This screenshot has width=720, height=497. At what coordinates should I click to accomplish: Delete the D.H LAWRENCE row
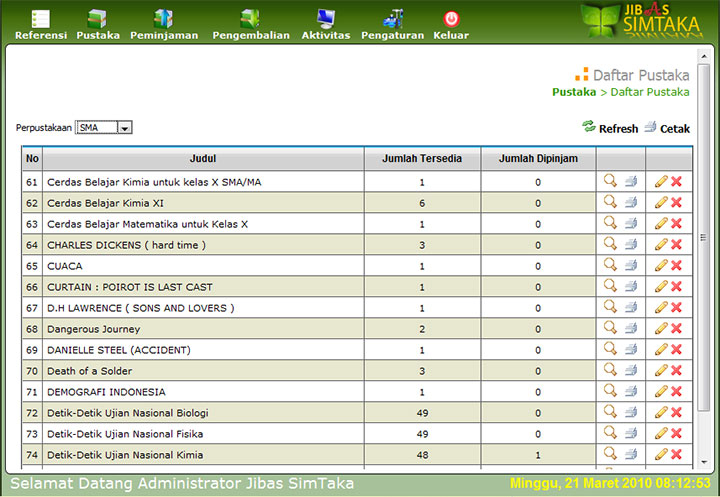[x=676, y=307]
